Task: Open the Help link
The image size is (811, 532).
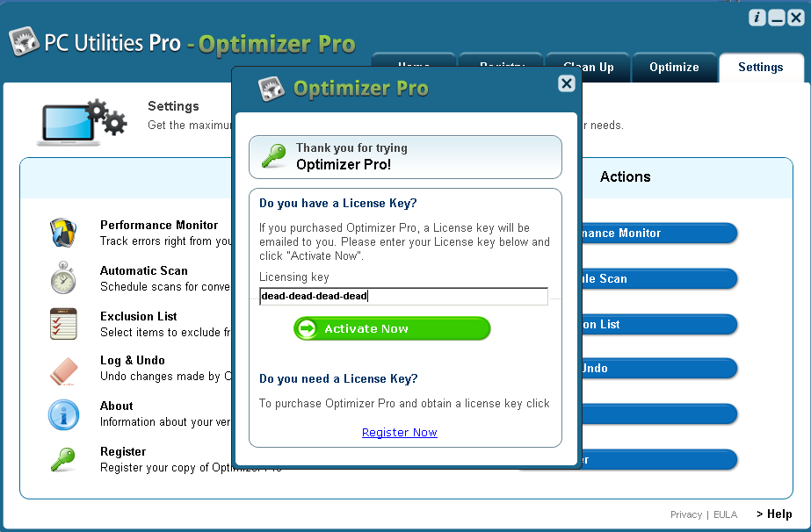Action: coord(774,514)
